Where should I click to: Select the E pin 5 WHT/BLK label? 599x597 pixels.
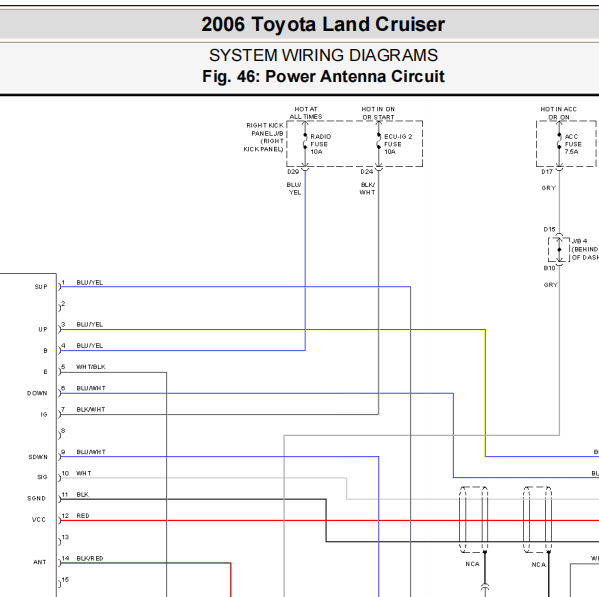point(91,367)
